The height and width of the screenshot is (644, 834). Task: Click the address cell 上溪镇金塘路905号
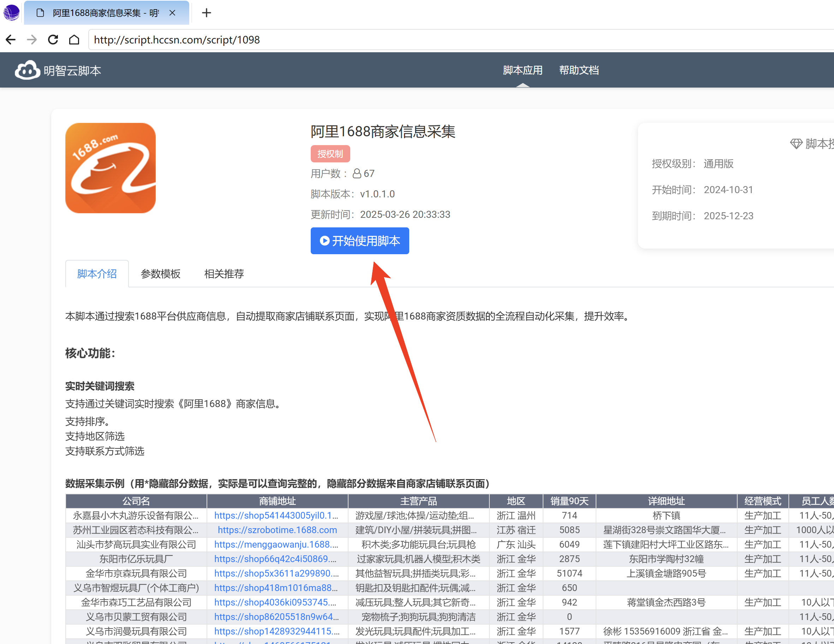point(666,573)
